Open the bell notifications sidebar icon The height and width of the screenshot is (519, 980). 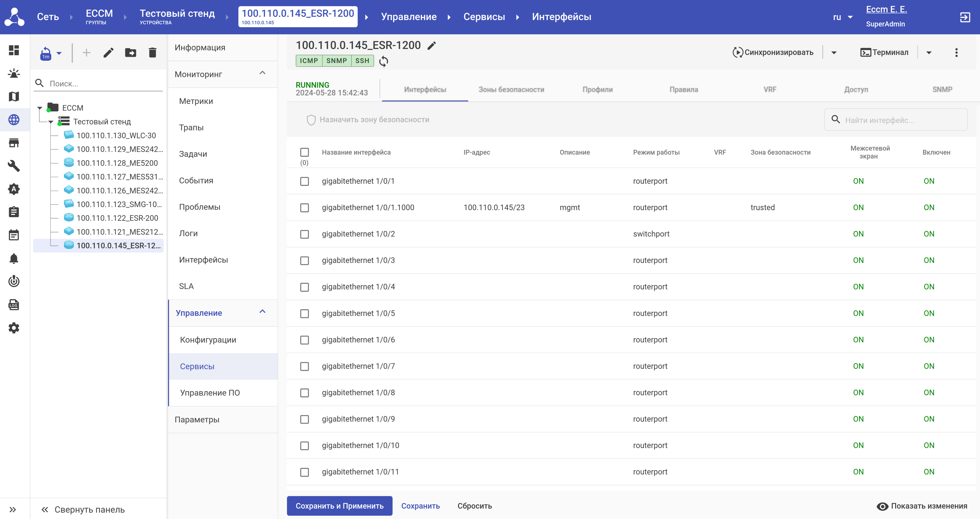[14, 259]
